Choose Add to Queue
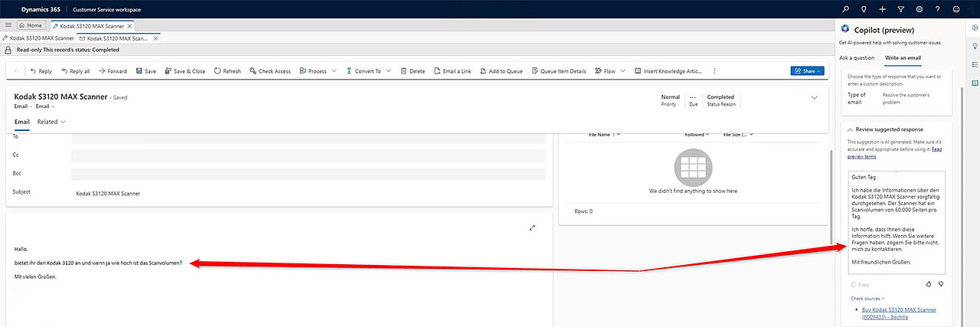This screenshot has height=327, width=980. (x=501, y=71)
